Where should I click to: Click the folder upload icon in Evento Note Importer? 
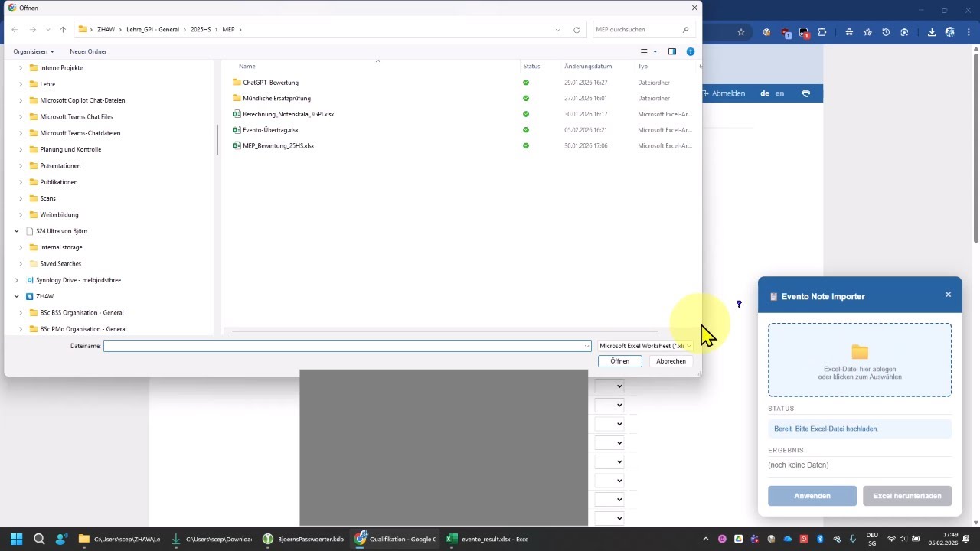860,352
